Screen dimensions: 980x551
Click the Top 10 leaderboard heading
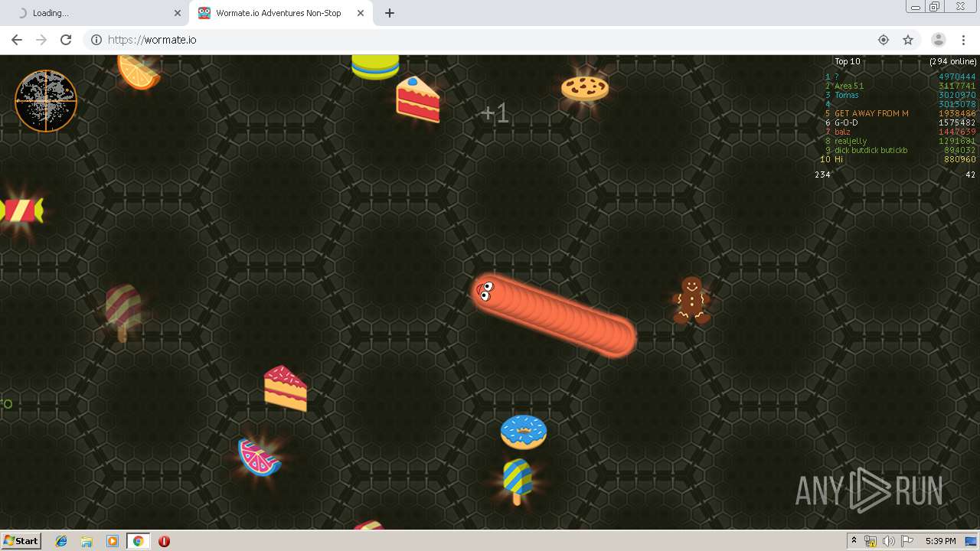848,61
